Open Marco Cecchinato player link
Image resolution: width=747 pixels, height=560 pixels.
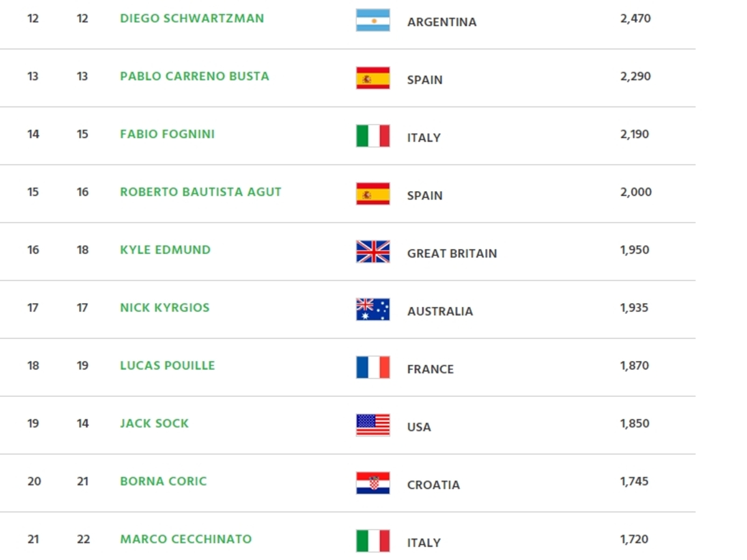coord(186,539)
